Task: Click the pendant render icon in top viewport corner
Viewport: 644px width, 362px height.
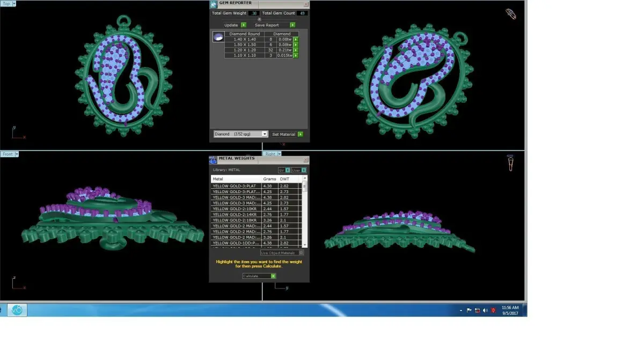Action: (x=511, y=13)
